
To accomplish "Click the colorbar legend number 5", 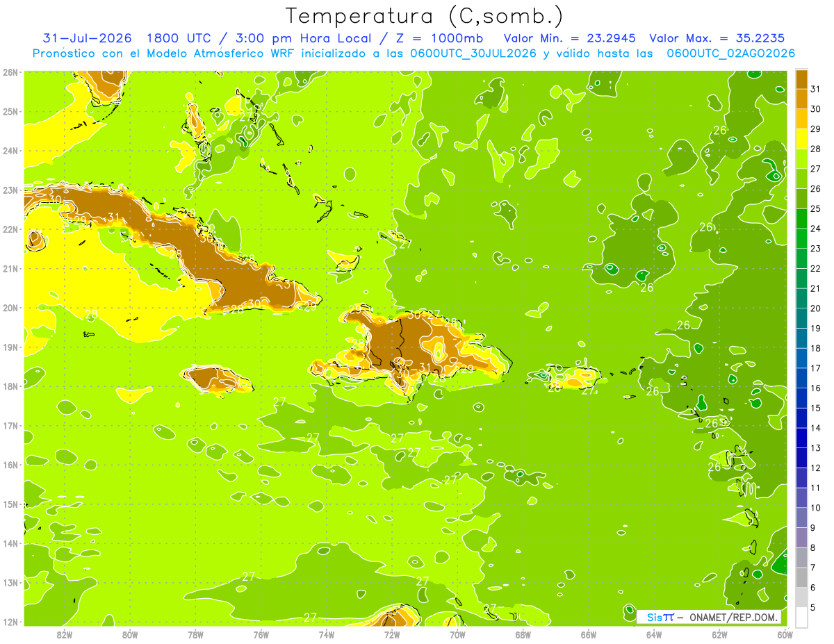I will click(x=814, y=608).
